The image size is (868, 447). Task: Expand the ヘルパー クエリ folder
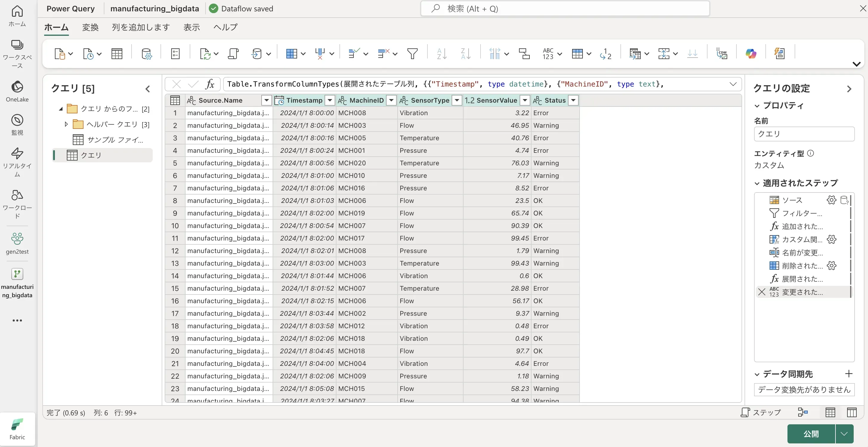click(66, 124)
